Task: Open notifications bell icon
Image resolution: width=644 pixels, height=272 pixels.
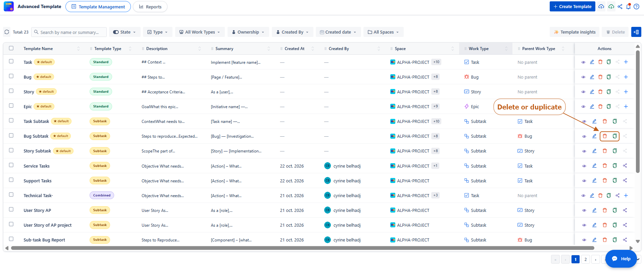Action: [x=628, y=6]
